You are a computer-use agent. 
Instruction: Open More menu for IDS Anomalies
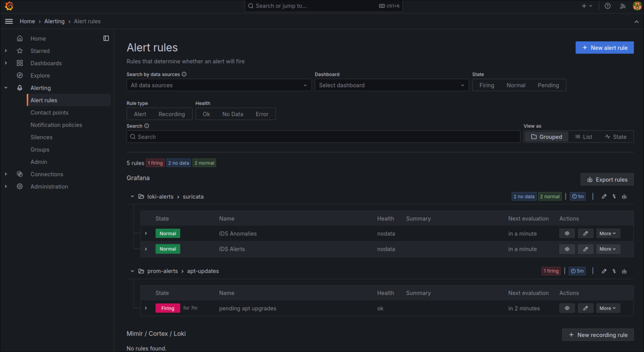(608, 233)
